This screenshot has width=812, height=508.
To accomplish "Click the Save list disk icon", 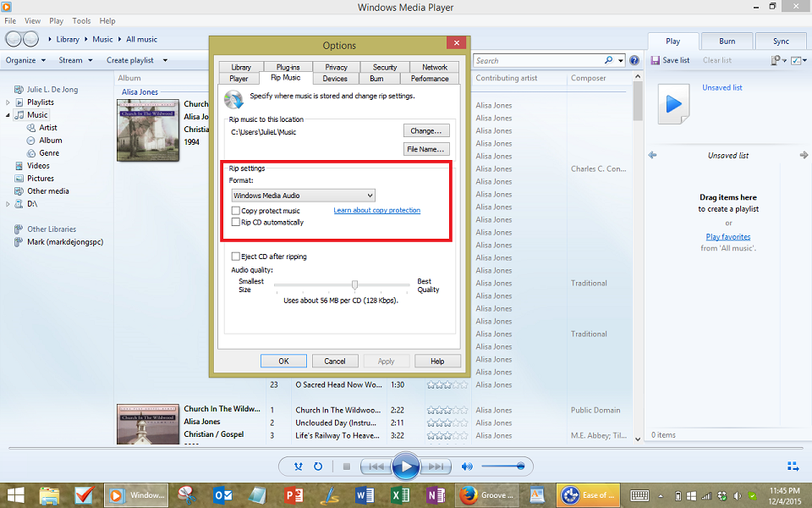I will [x=655, y=60].
